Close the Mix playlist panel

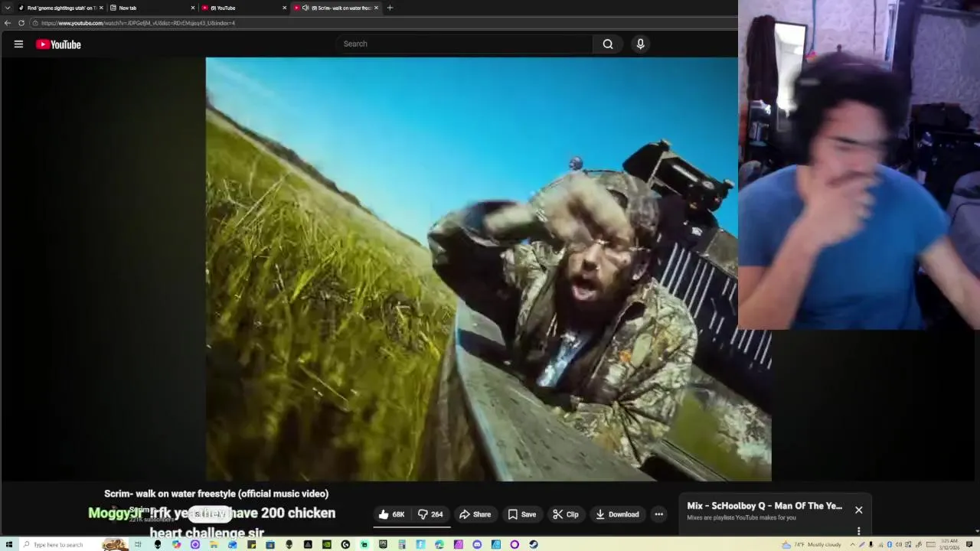coord(858,510)
